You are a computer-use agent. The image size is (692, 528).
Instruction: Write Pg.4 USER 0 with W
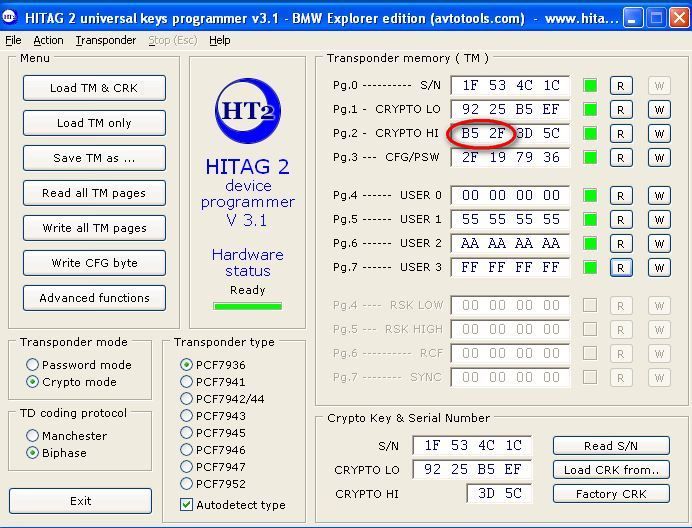659,196
